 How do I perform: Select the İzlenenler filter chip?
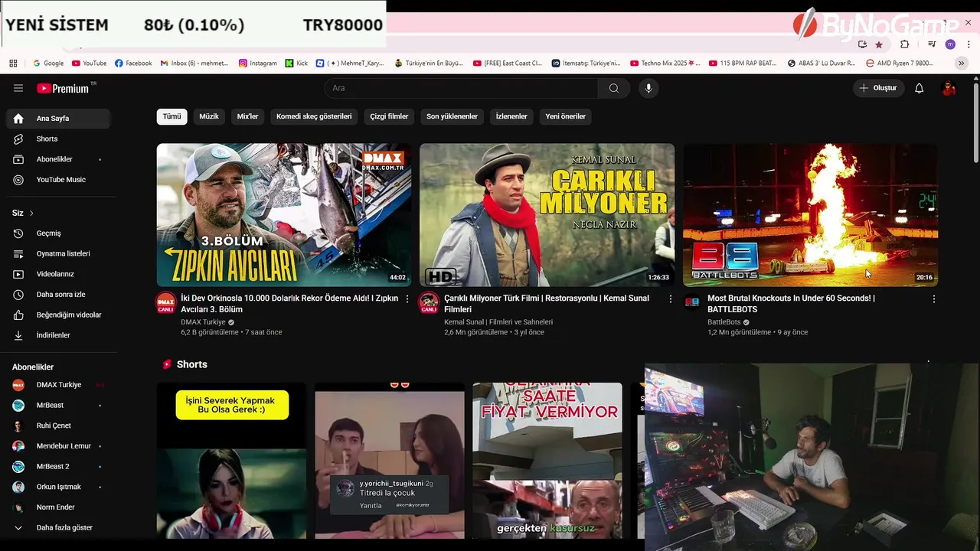(511, 116)
